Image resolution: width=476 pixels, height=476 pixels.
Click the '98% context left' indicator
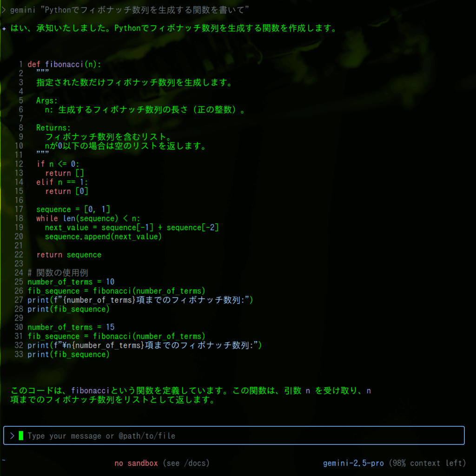pos(428,463)
